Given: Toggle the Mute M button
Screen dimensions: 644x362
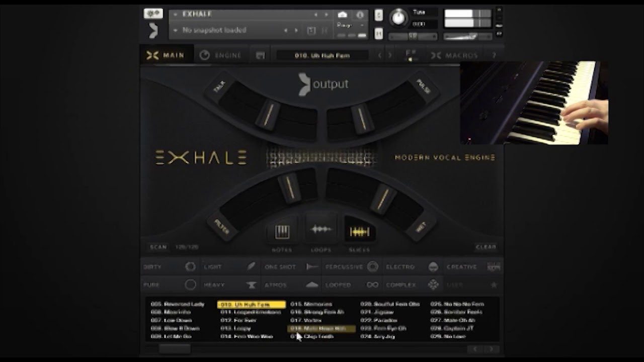Looking at the screenshot, I should pyautogui.click(x=378, y=34).
